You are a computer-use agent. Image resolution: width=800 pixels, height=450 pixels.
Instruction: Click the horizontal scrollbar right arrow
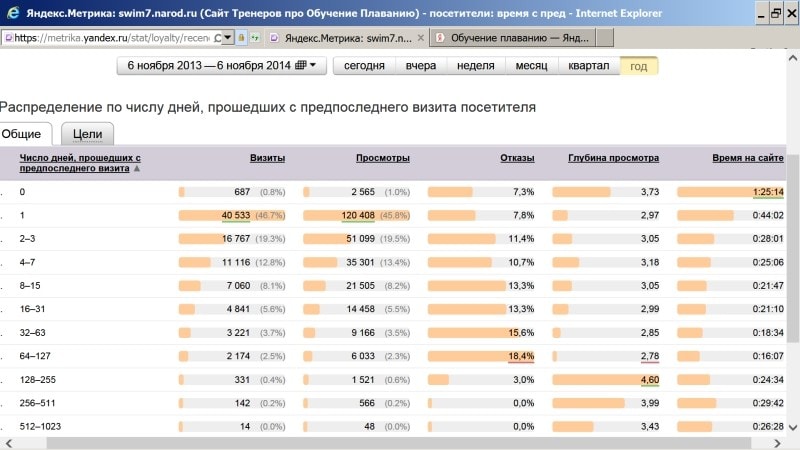pos(777,443)
